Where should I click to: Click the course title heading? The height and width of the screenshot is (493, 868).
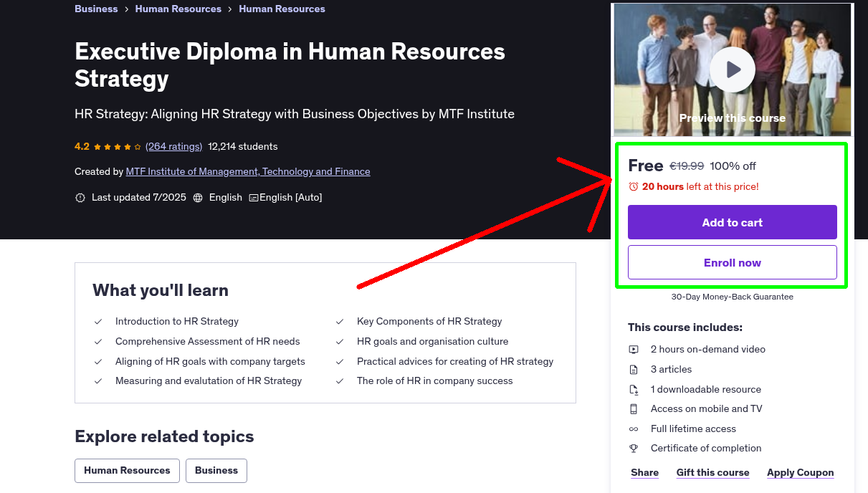pyautogui.click(x=290, y=64)
